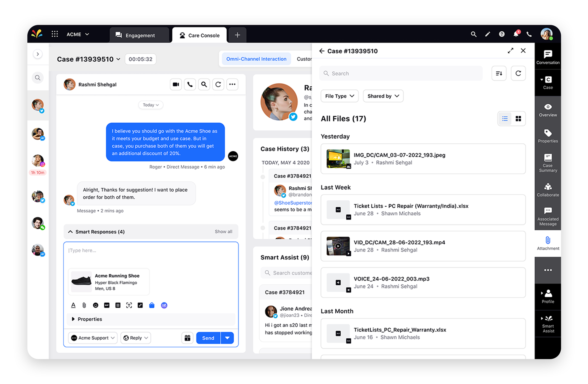Attach a file using the paperclip icon
The image size is (588, 384).
tap(84, 305)
